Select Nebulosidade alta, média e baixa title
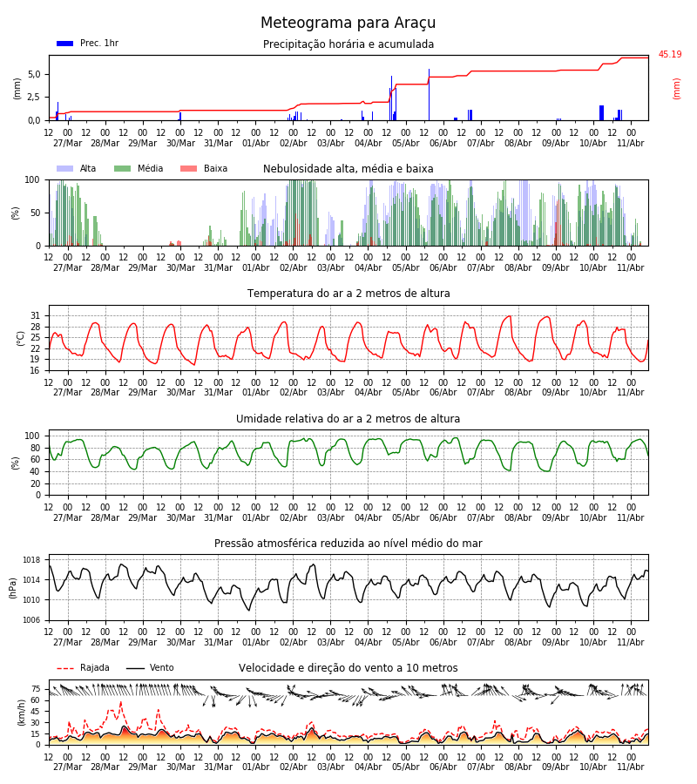The image size is (697, 784). [x=348, y=168]
